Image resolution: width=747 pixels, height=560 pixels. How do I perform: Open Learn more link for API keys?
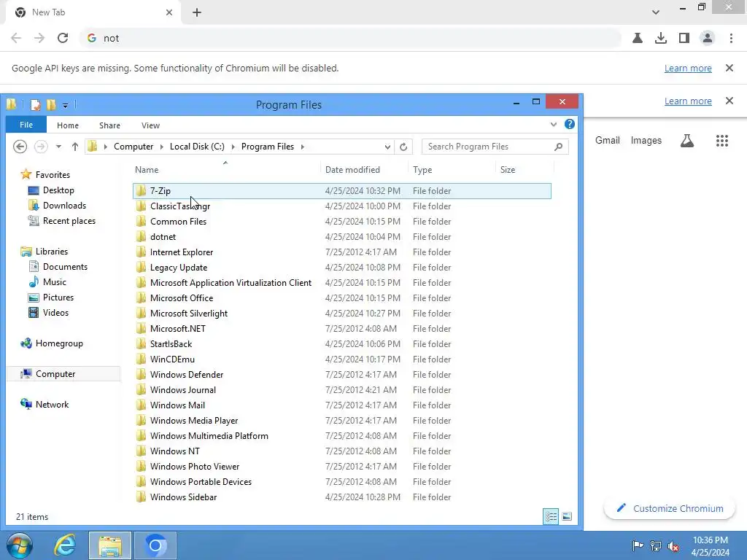[x=688, y=68]
